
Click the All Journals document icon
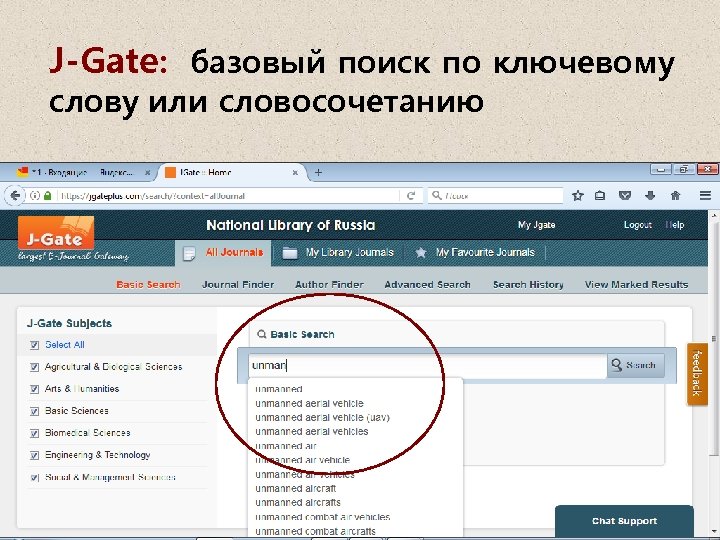[189, 253]
